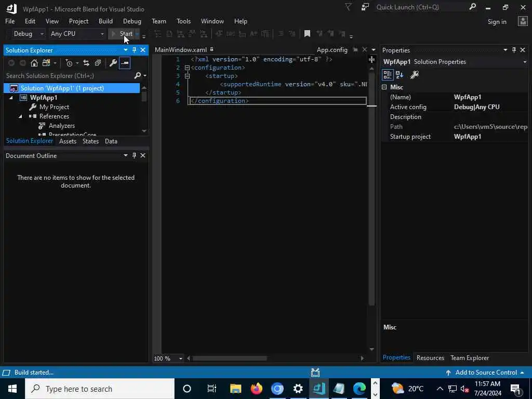This screenshot has width=532, height=399.
Task: Switch to the Data tab
Action: pyautogui.click(x=111, y=141)
